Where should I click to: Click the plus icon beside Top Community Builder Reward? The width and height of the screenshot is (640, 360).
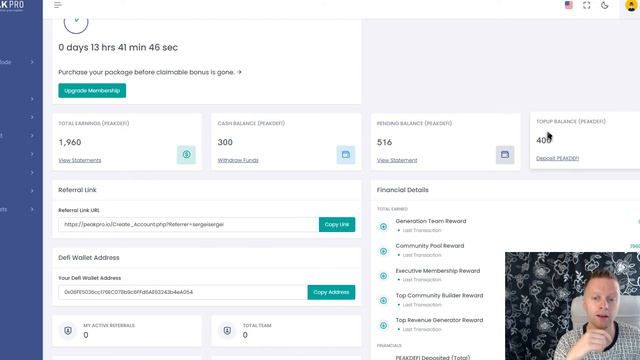[x=383, y=301]
